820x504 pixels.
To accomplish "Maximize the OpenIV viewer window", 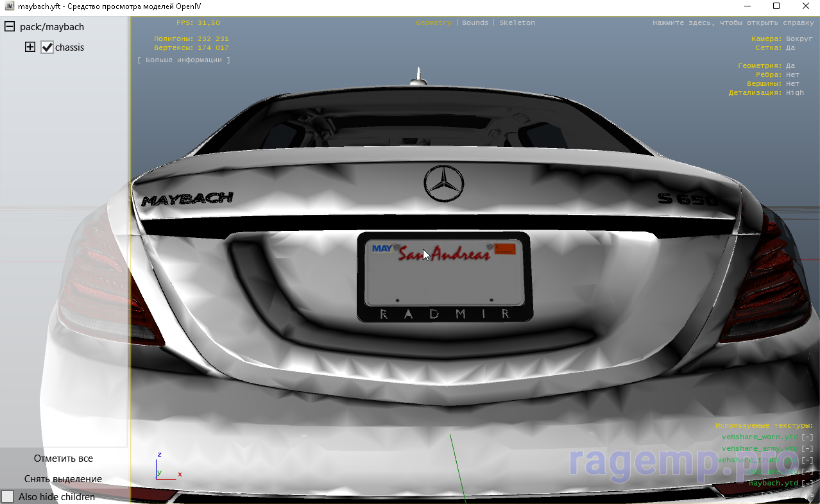I will pos(776,6).
